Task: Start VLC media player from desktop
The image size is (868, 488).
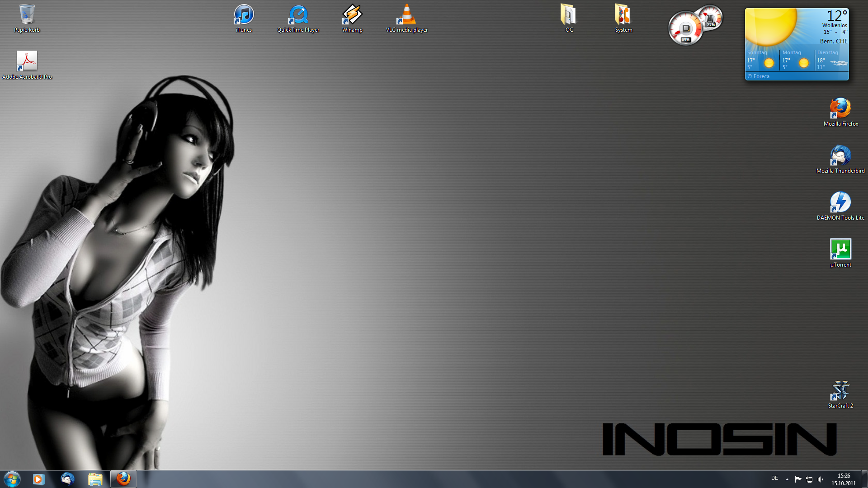Action: (x=406, y=15)
